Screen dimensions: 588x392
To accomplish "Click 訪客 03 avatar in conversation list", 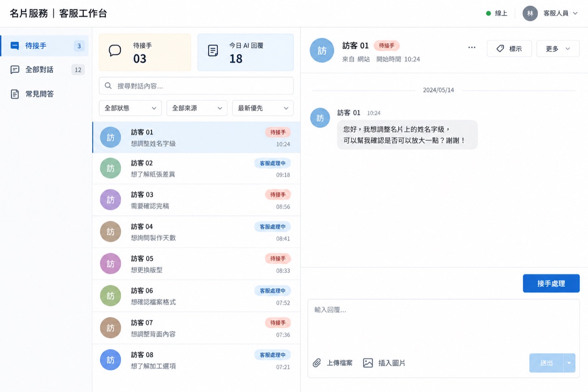I will click(x=111, y=200).
